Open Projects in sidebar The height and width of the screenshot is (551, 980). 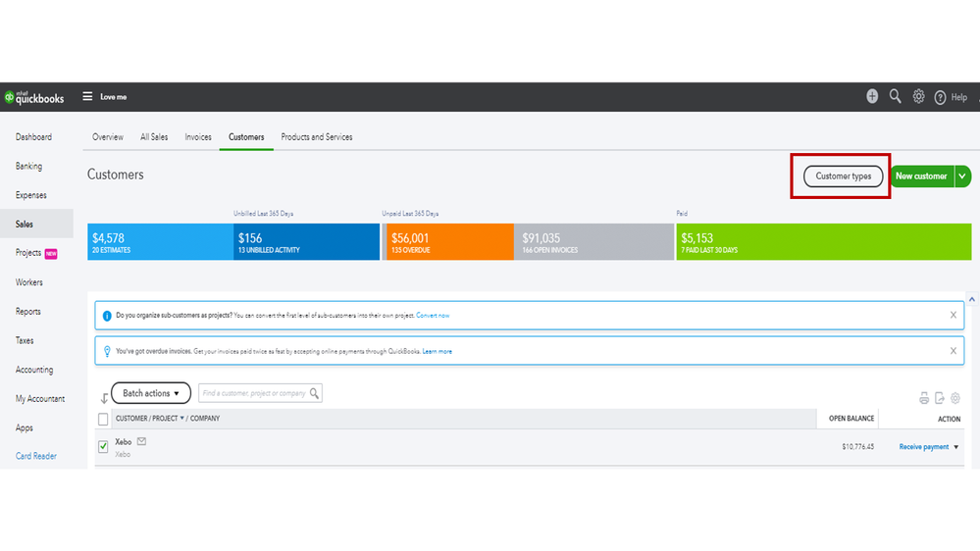[x=28, y=252]
